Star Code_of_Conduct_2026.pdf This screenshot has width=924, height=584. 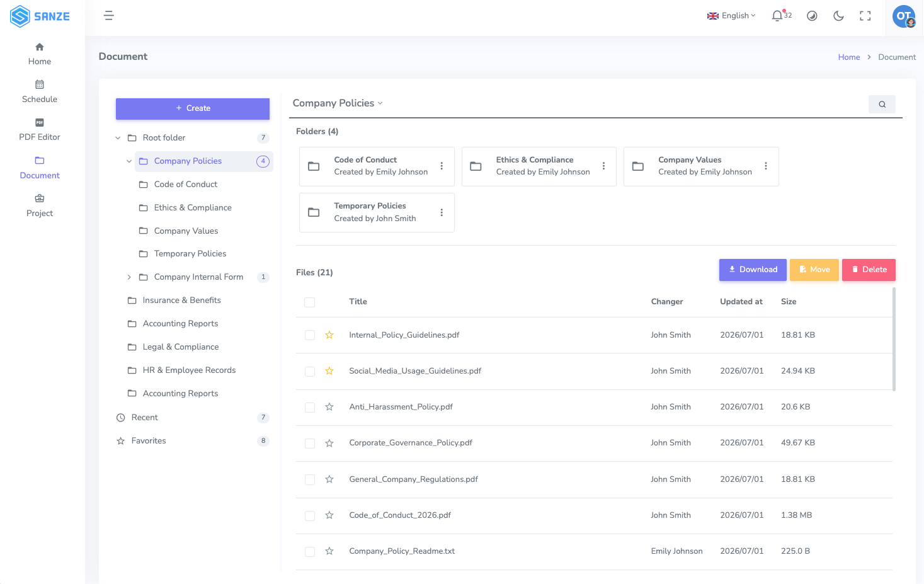329,515
